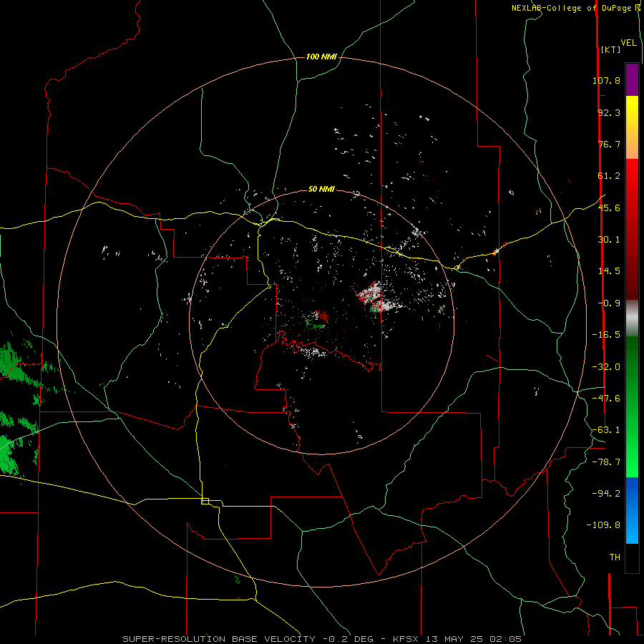Click the [KT] units label
The image size is (644, 644).
[610, 49]
